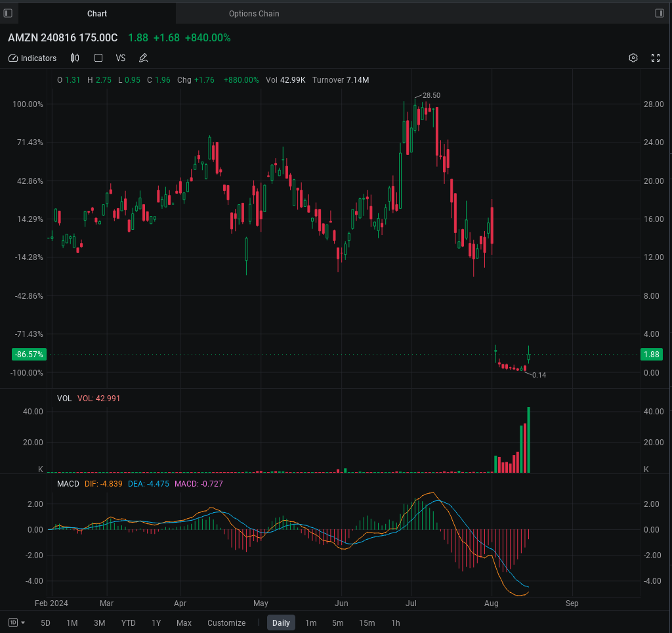Click the green 1.88 price axis tag
Screen dimensions: 672x633
652,354
